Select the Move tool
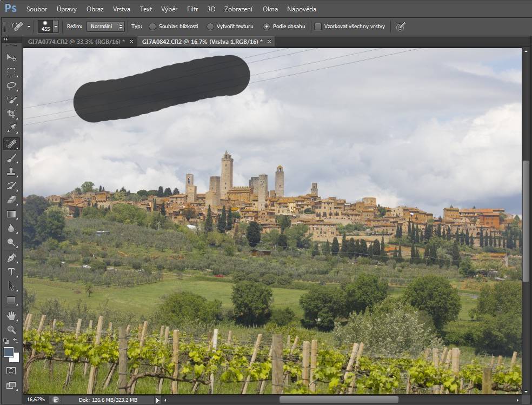 click(x=11, y=57)
